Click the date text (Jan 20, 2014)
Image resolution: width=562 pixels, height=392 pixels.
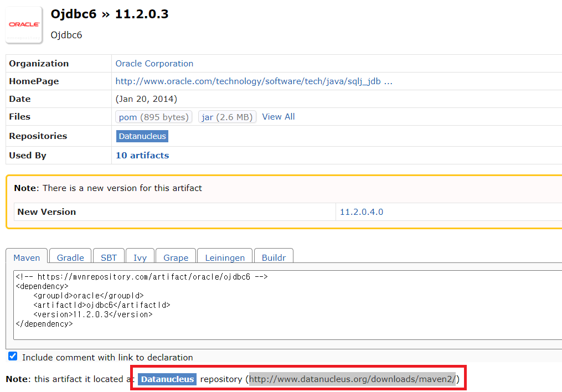click(x=146, y=99)
